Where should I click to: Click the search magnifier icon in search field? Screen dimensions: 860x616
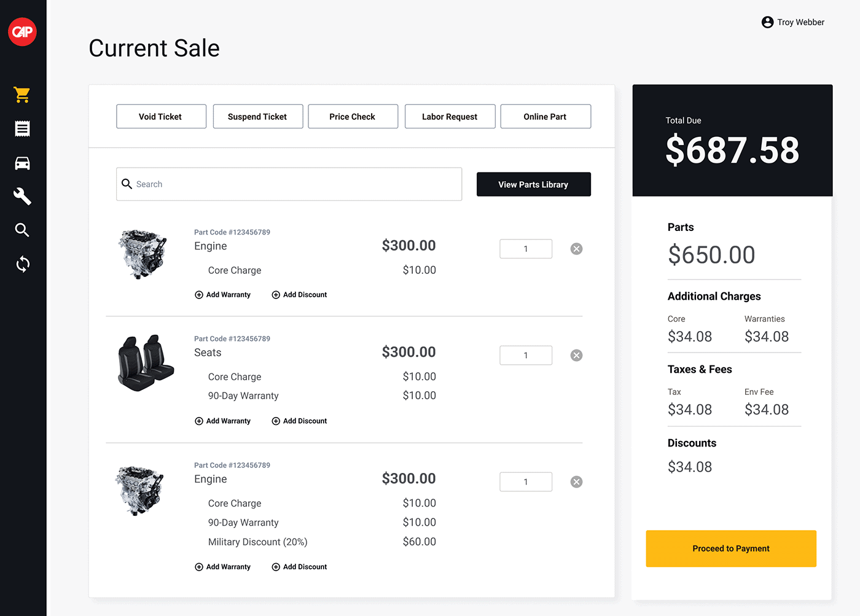[x=127, y=184]
